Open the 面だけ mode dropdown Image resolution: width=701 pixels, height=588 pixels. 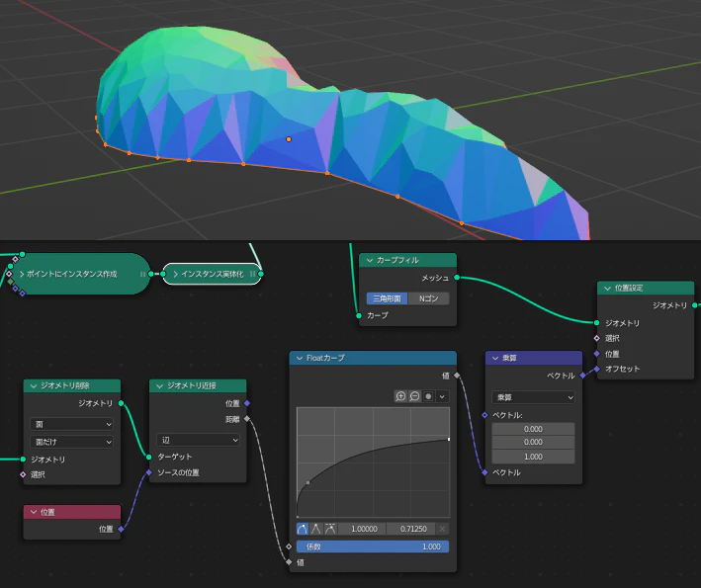coord(71,442)
